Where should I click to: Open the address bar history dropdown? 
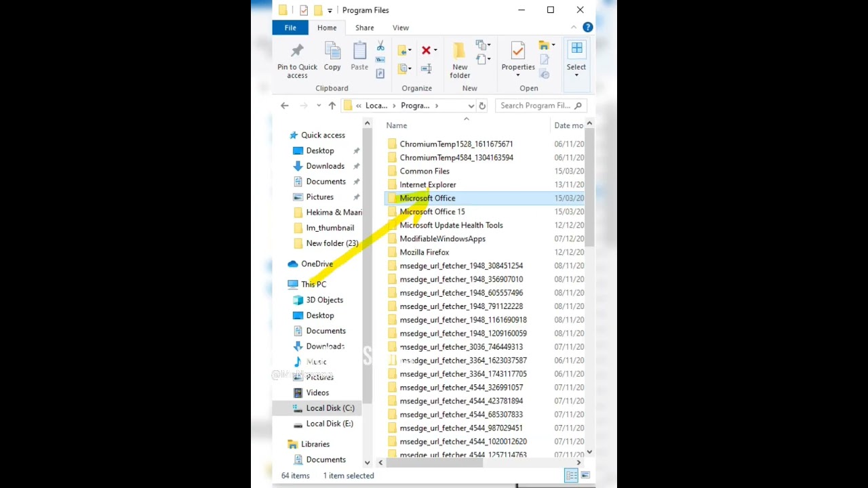(x=471, y=106)
